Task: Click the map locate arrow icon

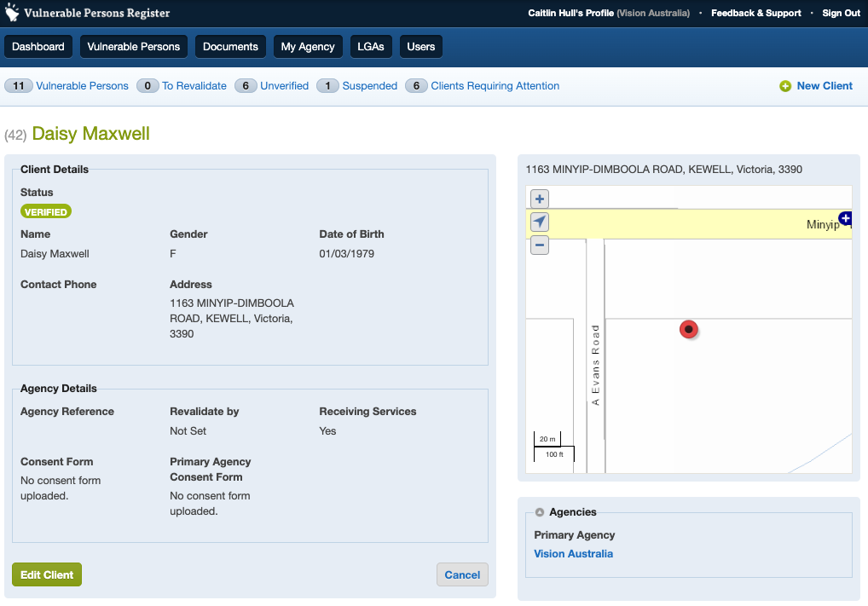Action: click(539, 222)
